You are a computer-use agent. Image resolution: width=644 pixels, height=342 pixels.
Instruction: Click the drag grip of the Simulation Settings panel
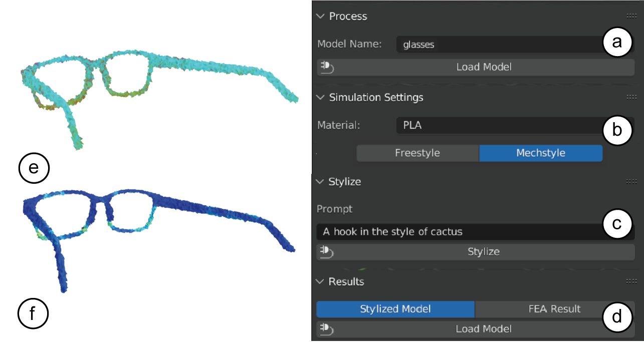pos(632,97)
